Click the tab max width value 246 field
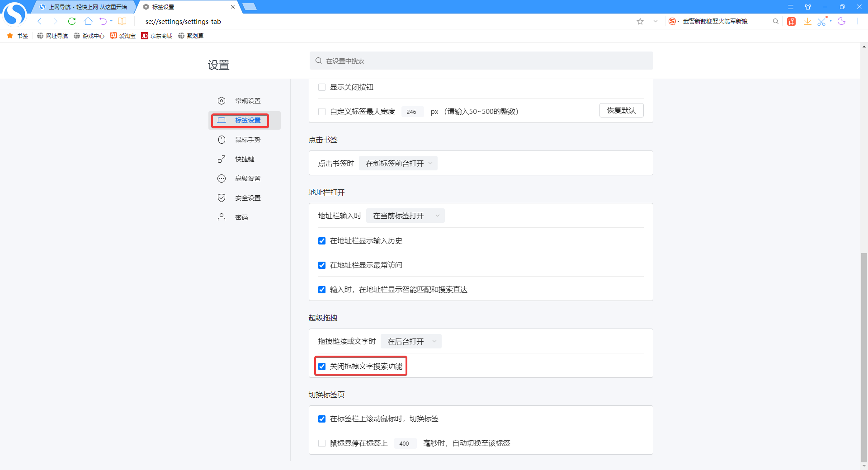868x470 pixels. coord(412,112)
